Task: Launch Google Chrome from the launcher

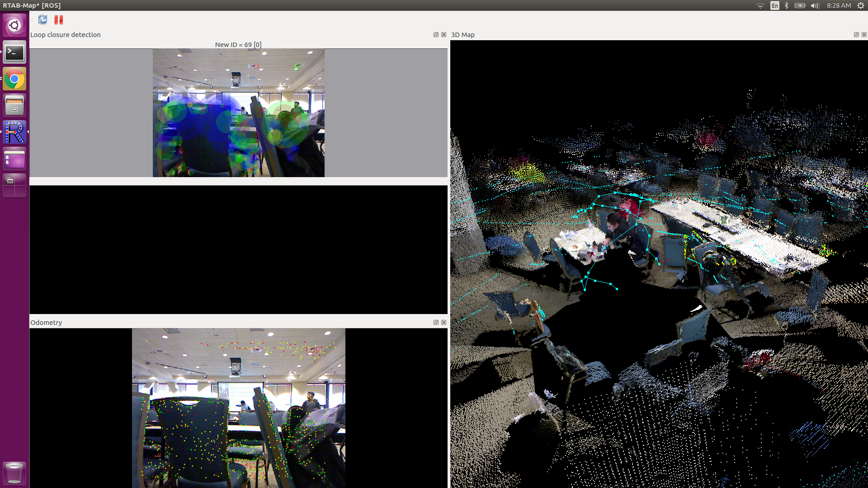Action: (14, 79)
